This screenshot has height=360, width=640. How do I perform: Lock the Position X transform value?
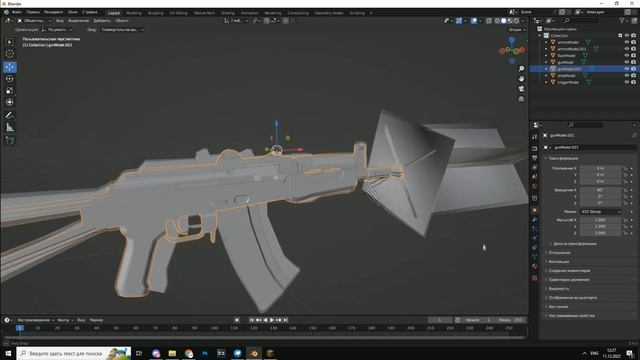click(x=625, y=168)
